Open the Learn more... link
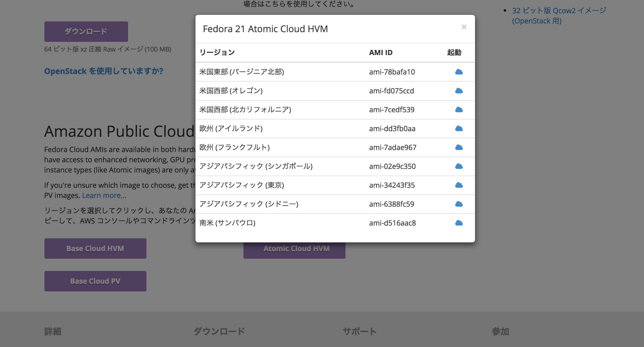This screenshot has height=347, width=644. click(x=104, y=195)
